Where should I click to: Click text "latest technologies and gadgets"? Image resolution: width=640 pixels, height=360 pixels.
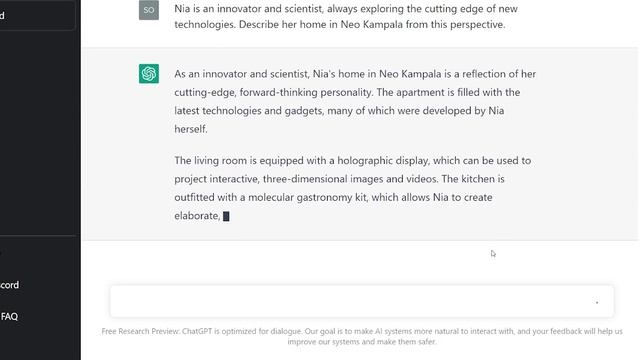point(248,111)
